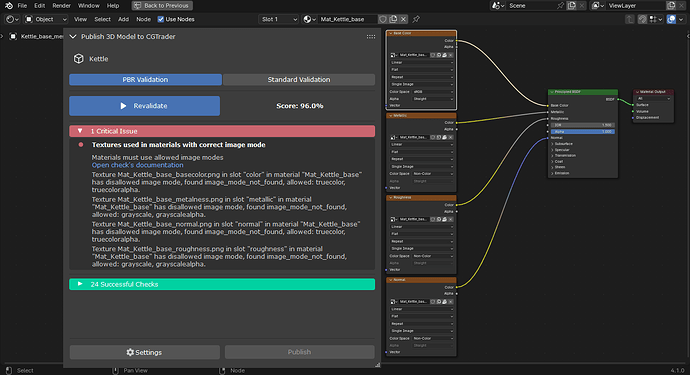Open the editor type selector icon
Viewport: 690px width, 375px height.
point(11,19)
